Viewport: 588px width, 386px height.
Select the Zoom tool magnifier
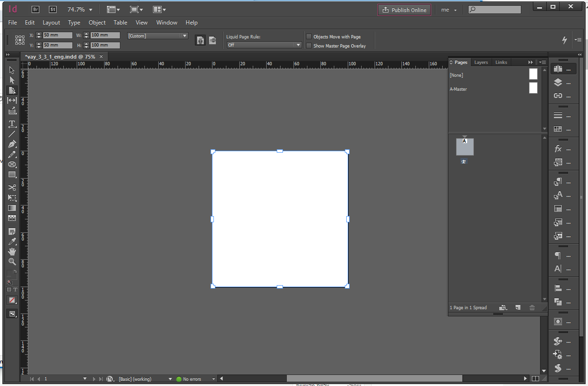[12, 262]
